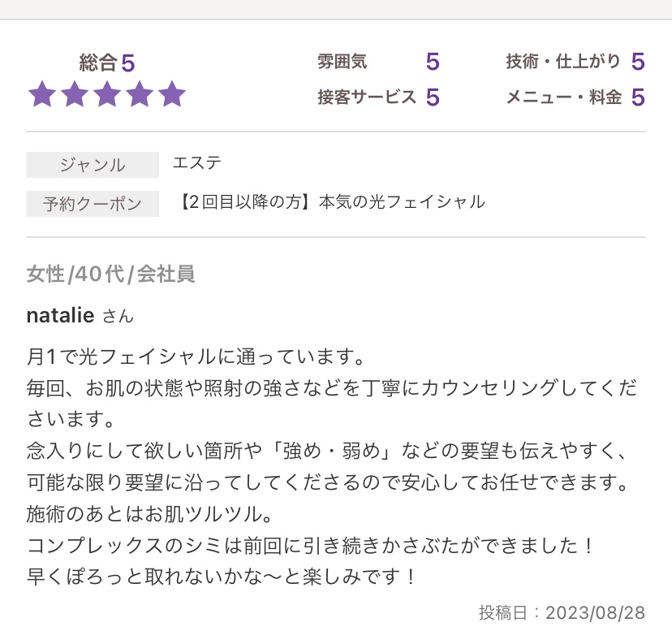This screenshot has height=640, width=672.
Task: Select the 予約クーポン label box
Action: pyautogui.click(x=93, y=204)
